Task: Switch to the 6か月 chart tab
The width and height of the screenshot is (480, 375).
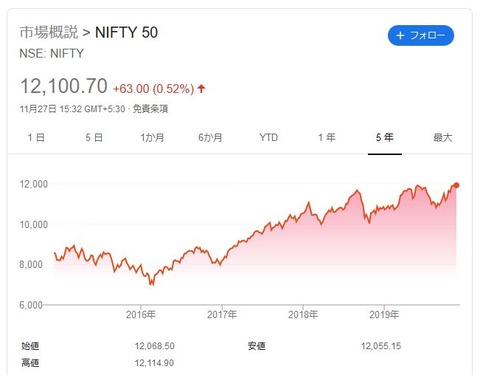Action: click(x=210, y=137)
